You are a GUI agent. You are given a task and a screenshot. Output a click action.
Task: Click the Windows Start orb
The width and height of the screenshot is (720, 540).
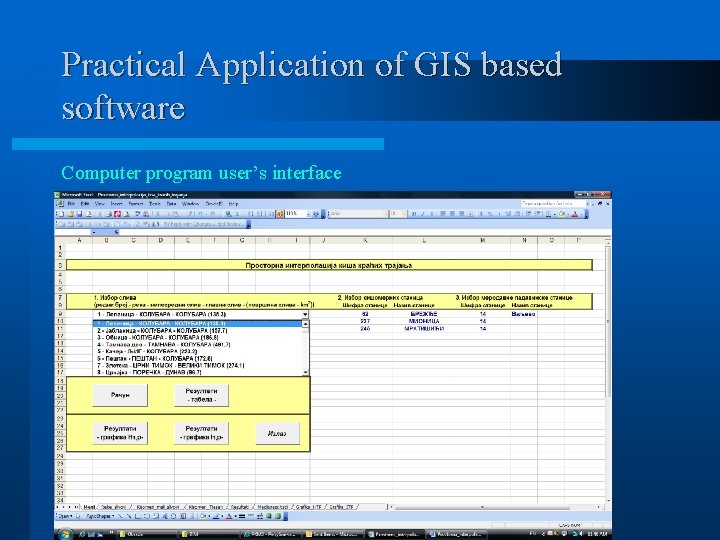[65, 534]
